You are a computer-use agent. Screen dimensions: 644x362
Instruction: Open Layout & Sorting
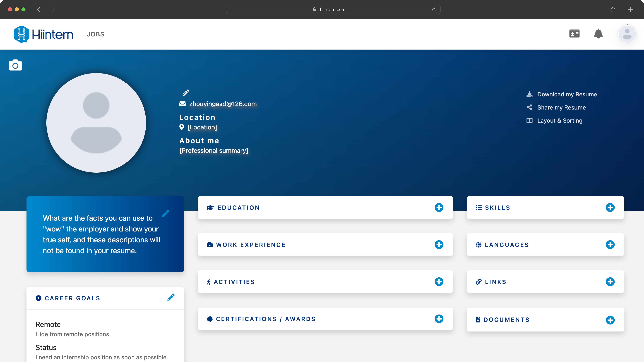[x=555, y=121]
